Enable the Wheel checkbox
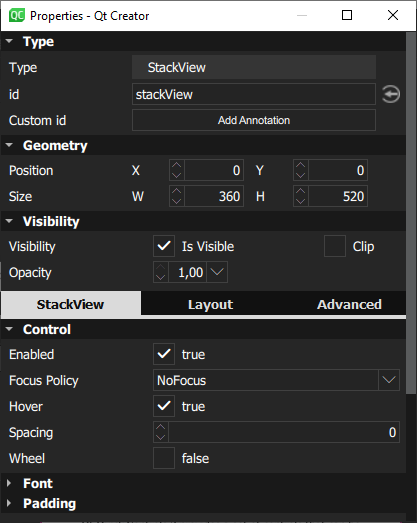This screenshot has height=523, width=417. click(x=164, y=458)
